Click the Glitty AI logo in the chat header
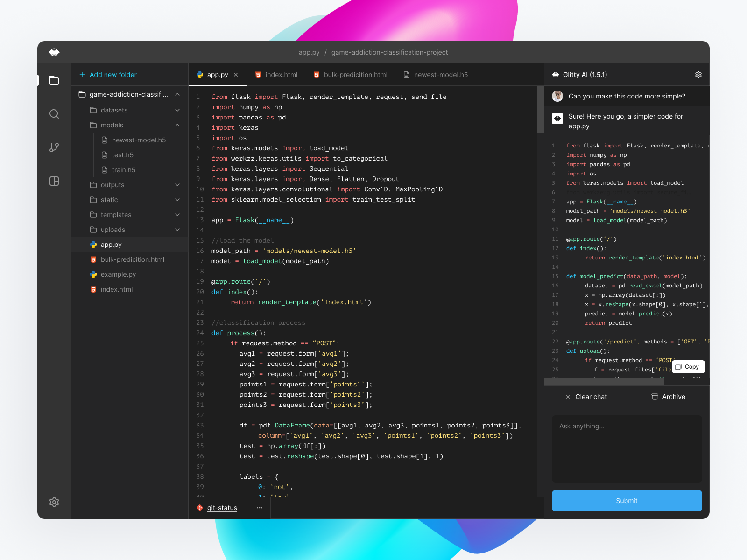The height and width of the screenshot is (560, 747). click(556, 74)
